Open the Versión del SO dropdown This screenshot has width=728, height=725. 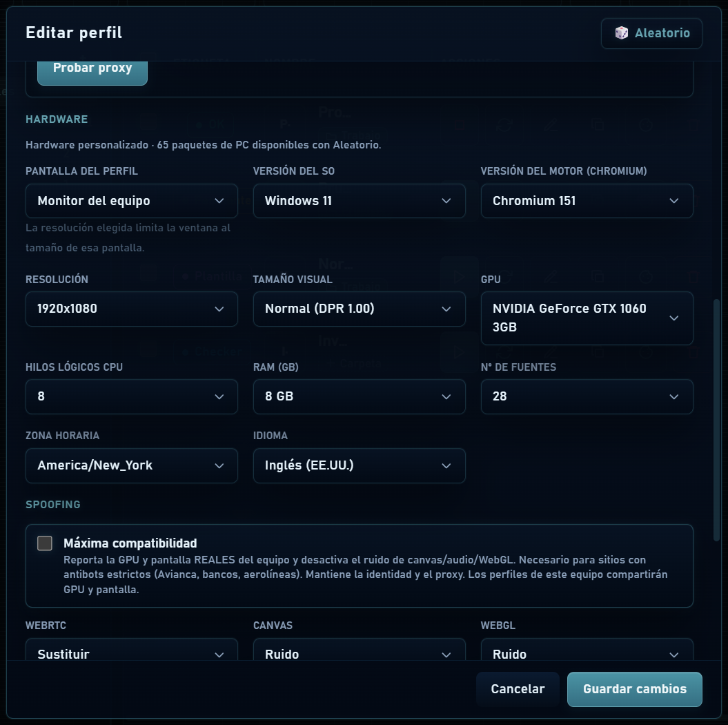pyautogui.click(x=360, y=201)
